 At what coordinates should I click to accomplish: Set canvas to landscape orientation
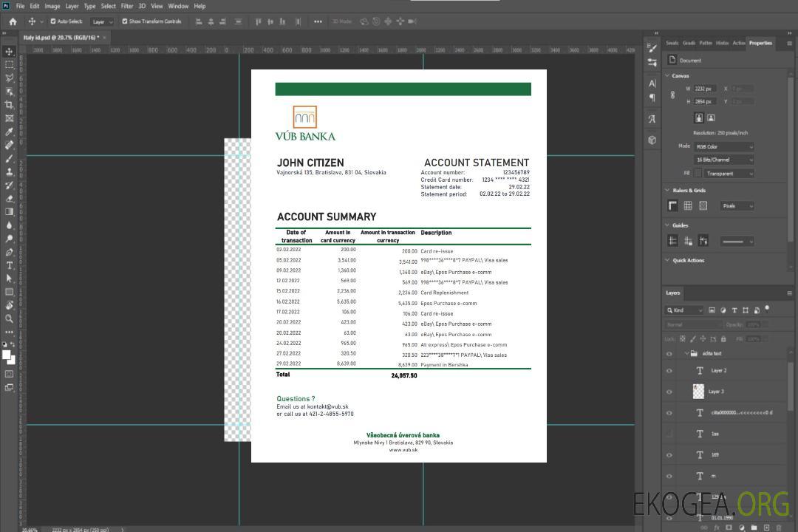tap(711, 117)
